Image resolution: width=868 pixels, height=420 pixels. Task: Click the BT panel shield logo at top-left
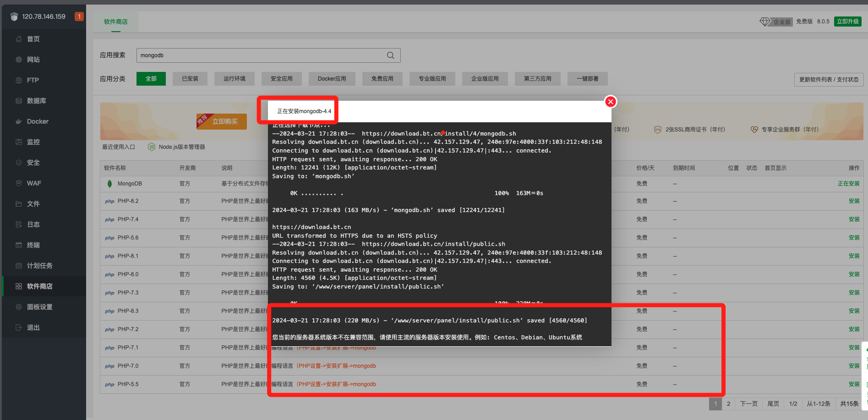tap(14, 16)
